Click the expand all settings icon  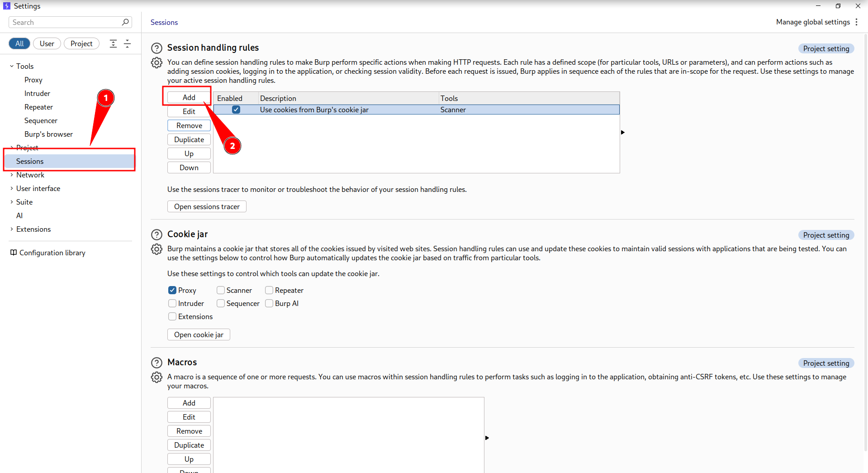click(113, 43)
